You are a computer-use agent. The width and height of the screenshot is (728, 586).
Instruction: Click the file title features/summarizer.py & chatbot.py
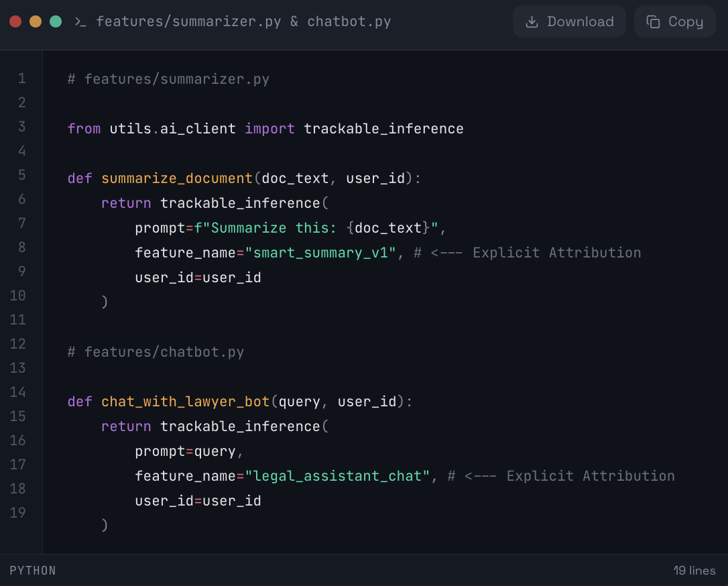[243, 21]
